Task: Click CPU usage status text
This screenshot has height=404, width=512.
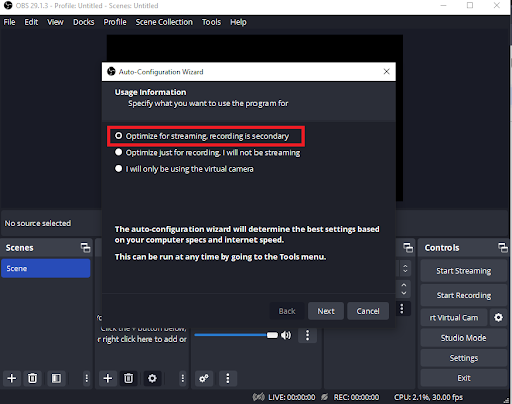Action: [x=428, y=397]
